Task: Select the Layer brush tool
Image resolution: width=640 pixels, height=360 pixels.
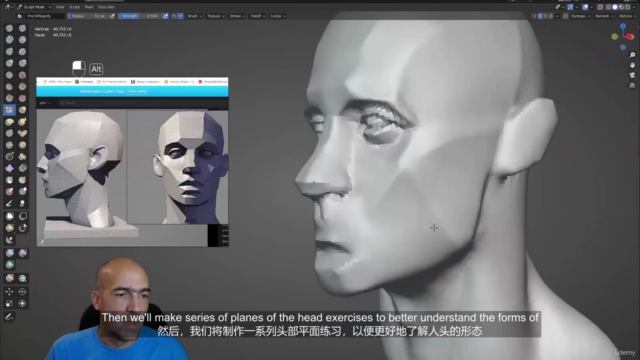Action: tap(22, 51)
